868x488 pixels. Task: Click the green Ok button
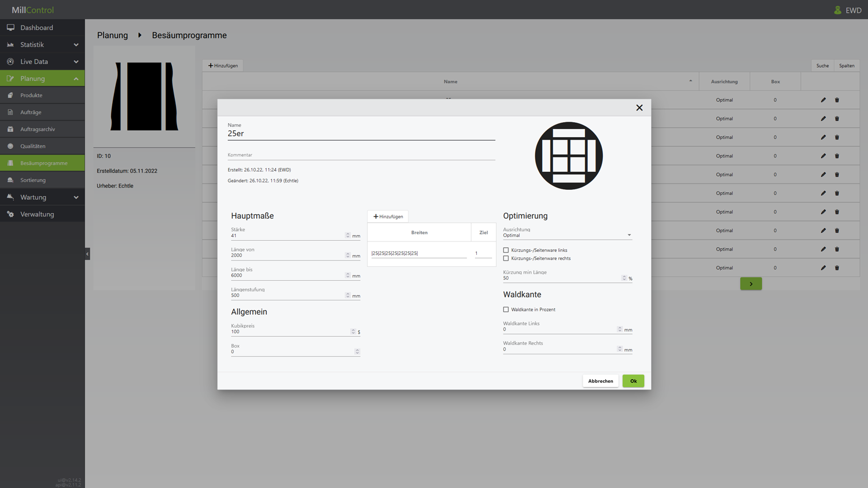(633, 381)
